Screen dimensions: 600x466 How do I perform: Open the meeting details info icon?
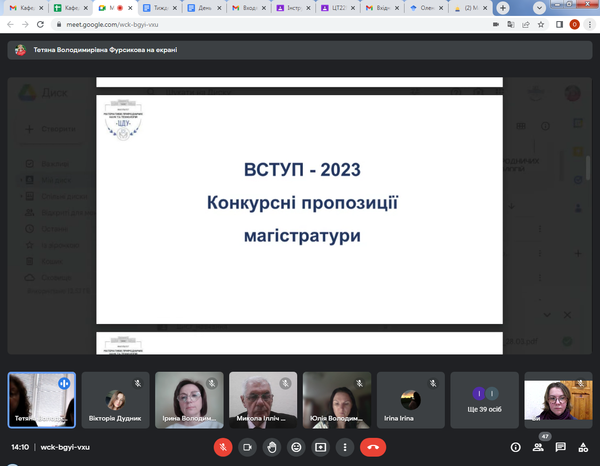pos(516,448)
